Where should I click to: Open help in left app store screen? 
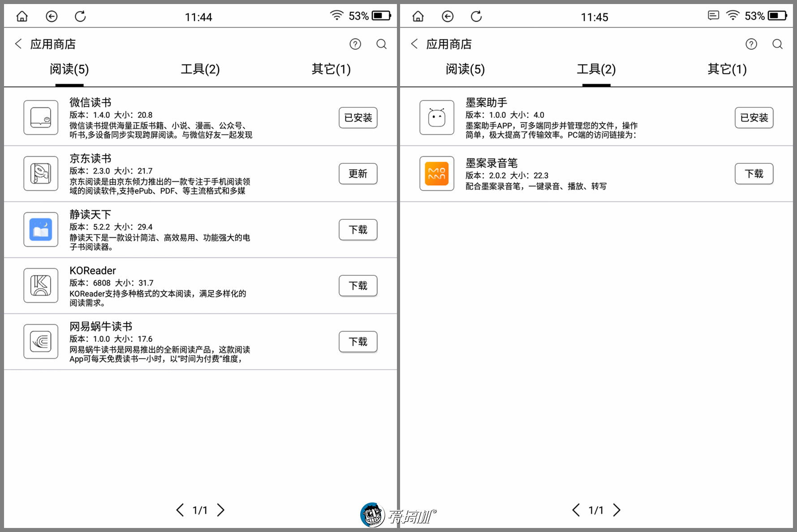[x=355, y=44]
